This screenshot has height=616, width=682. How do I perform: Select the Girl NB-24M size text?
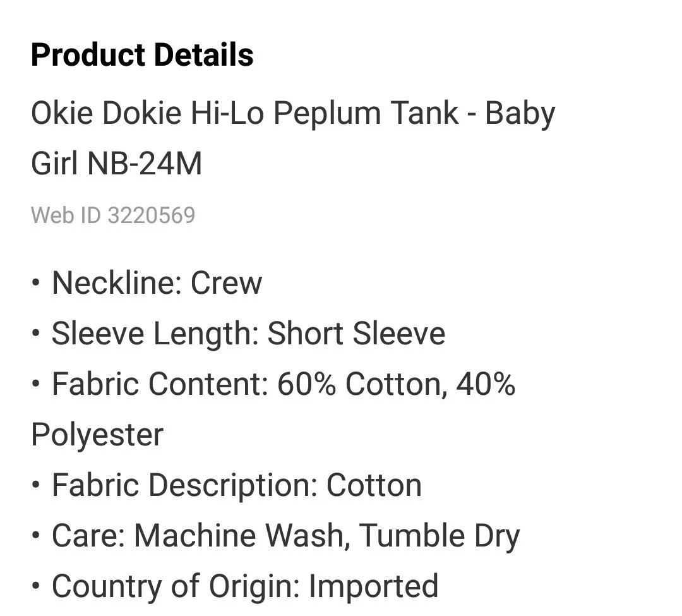pyautogui.click(x=116, y=164)
